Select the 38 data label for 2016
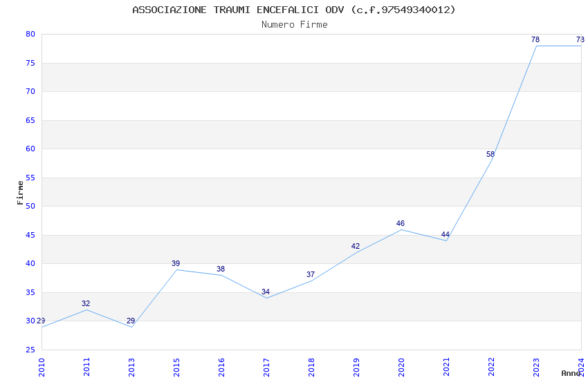 coord(221,269)
